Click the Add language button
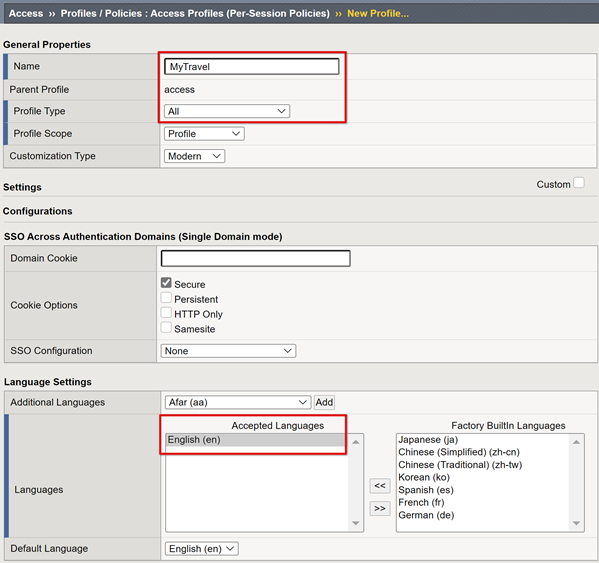The image size is (599, 563). (x=324, y=402)
